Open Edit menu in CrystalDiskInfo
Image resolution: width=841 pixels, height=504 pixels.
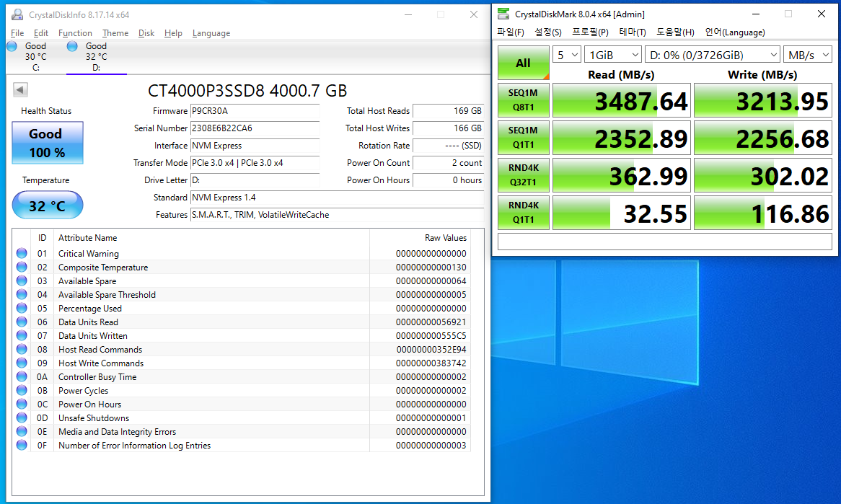[41, 33]
